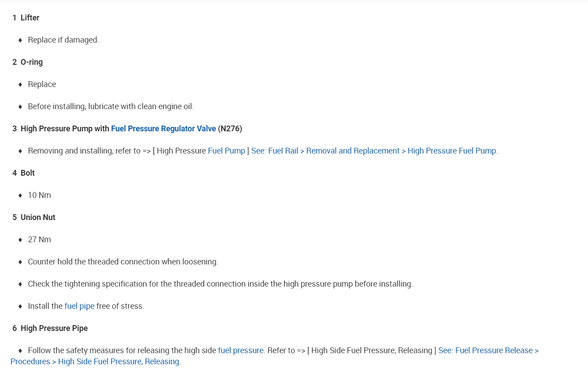Click the "27 Nm" torque value
The width and height of the screenshot is (588, 378).
tap(39, 240)
